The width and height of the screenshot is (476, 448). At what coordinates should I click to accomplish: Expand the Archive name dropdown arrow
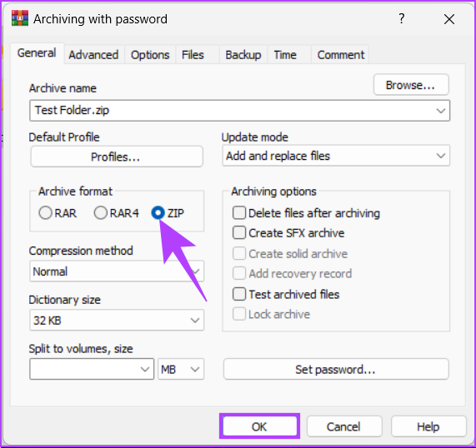click(x=441, y=111)
